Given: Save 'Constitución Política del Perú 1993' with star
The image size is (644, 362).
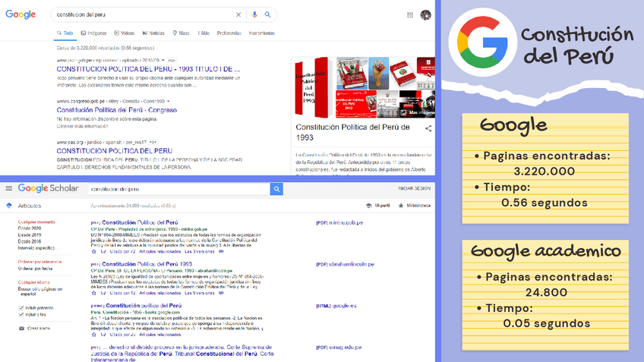Looking at the screenshot, I should [x=93, y=293].
